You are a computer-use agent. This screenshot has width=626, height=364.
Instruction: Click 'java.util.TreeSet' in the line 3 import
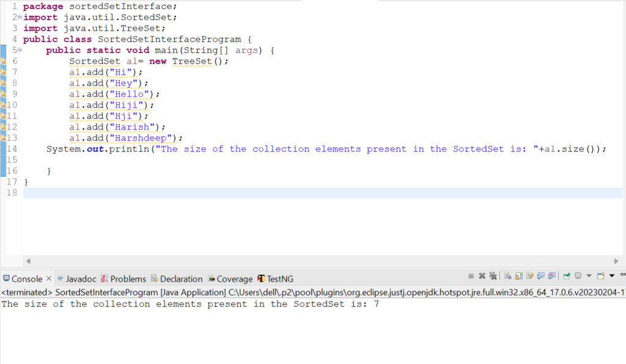point(112,28)
